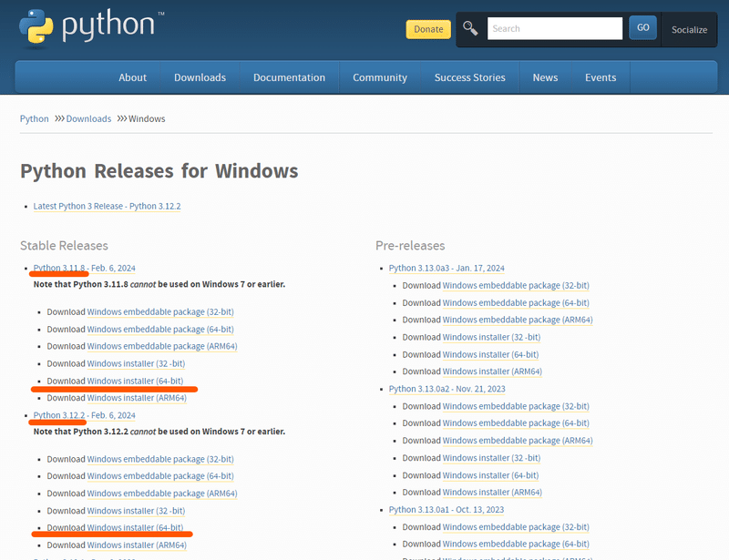Download Python 3.13.0a2 embeddable package (64-bit)

[516, 423]
